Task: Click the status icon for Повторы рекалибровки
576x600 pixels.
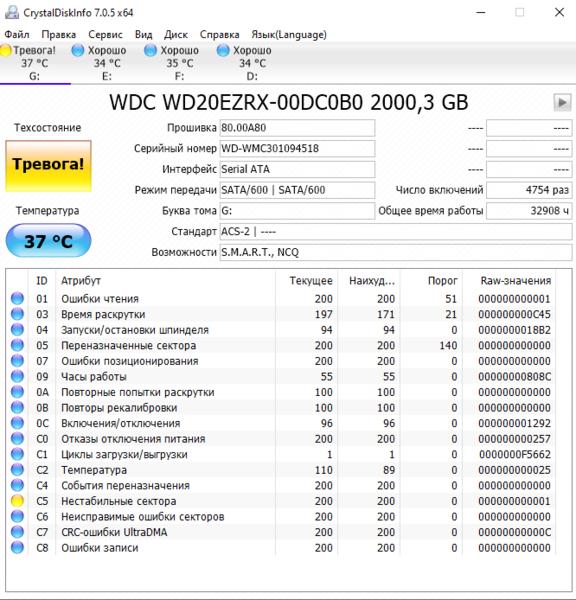Action: click(x=17, y=408)
